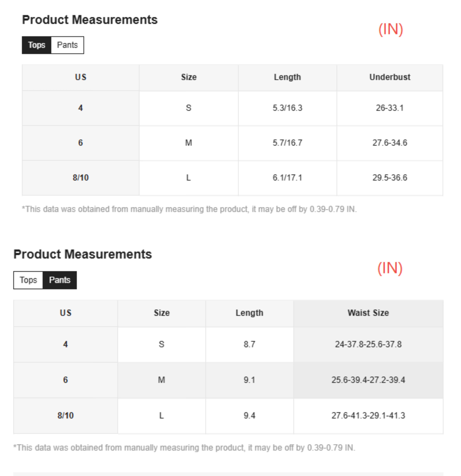Select the 24-37.8-25.6-37.8 waist size cell
Image resolution: width=461 pixels, height=476 pixels.
pyautogui.click(x=368, y=344)
